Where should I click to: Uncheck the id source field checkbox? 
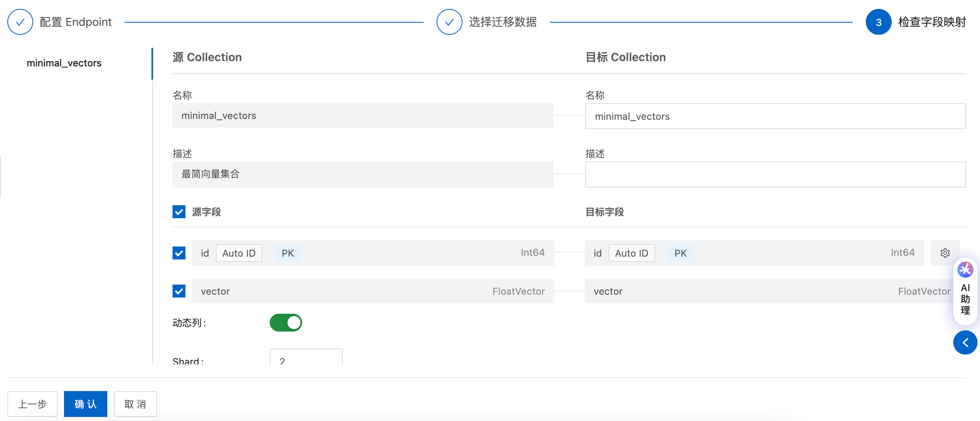pos(179,253)
